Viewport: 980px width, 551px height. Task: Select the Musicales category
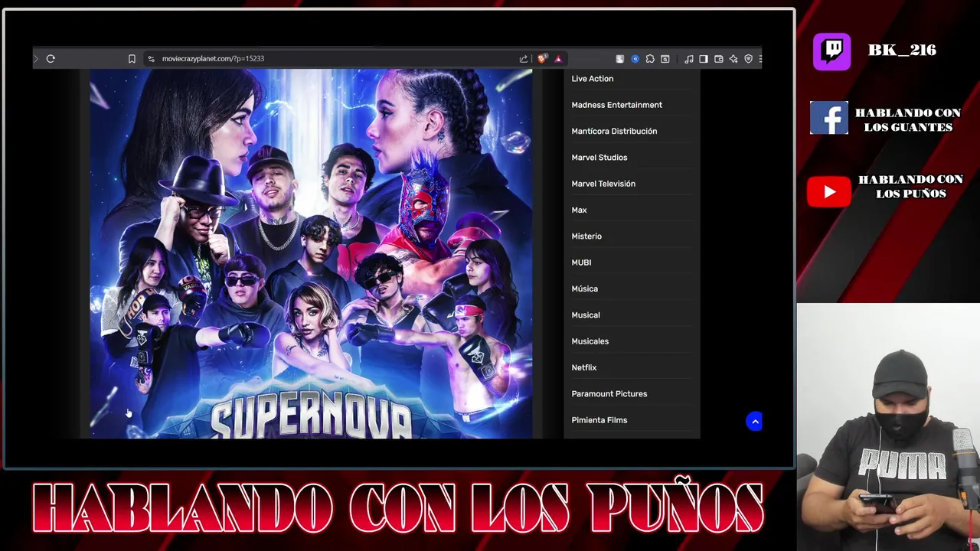pos(590,341)
